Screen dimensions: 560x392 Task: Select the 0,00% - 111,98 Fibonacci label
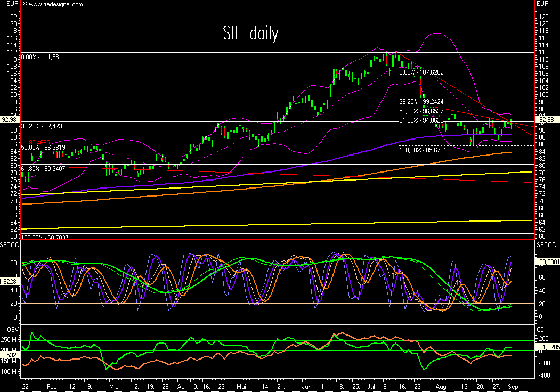(40, 57)
